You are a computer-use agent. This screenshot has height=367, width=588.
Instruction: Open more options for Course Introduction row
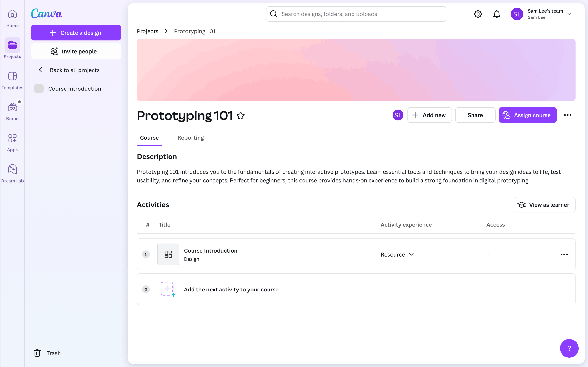click(x=564, y=254)
